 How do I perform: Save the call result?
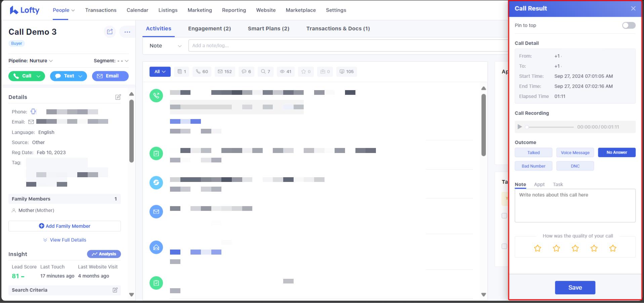pos(575,288)
